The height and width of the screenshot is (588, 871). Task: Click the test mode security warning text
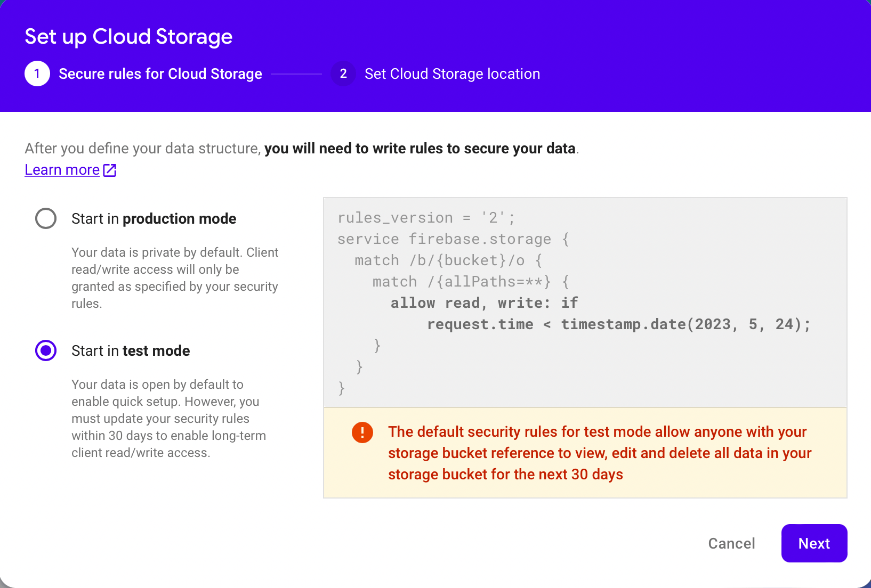coord(599,453)
